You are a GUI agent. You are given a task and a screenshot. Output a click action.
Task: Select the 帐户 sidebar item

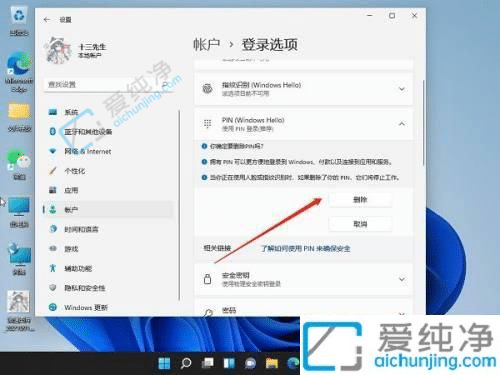coord(108,210)
